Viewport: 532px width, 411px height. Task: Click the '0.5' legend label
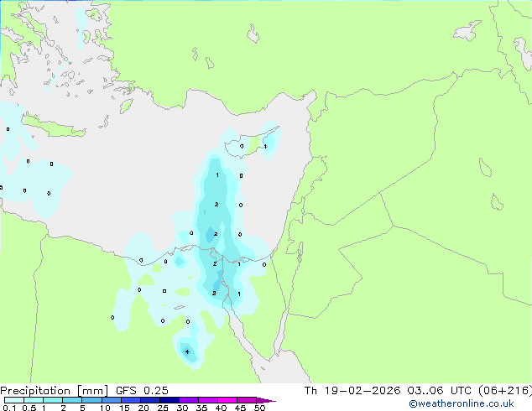29,408
